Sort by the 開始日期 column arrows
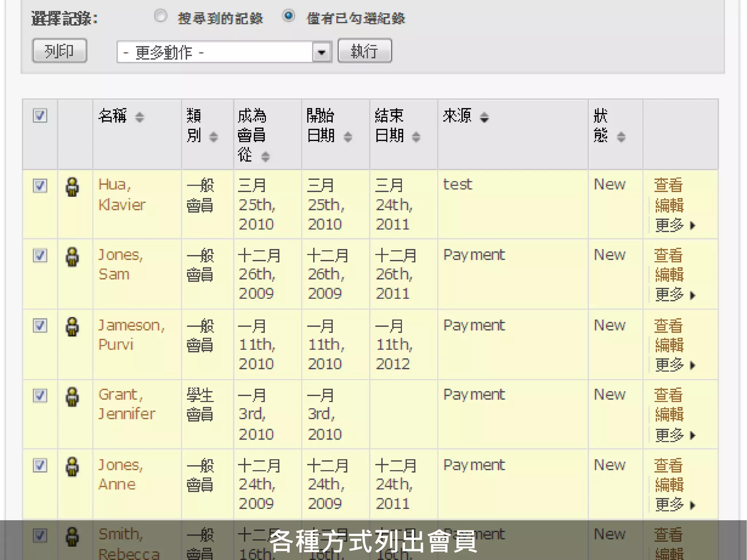 [348, 137]
